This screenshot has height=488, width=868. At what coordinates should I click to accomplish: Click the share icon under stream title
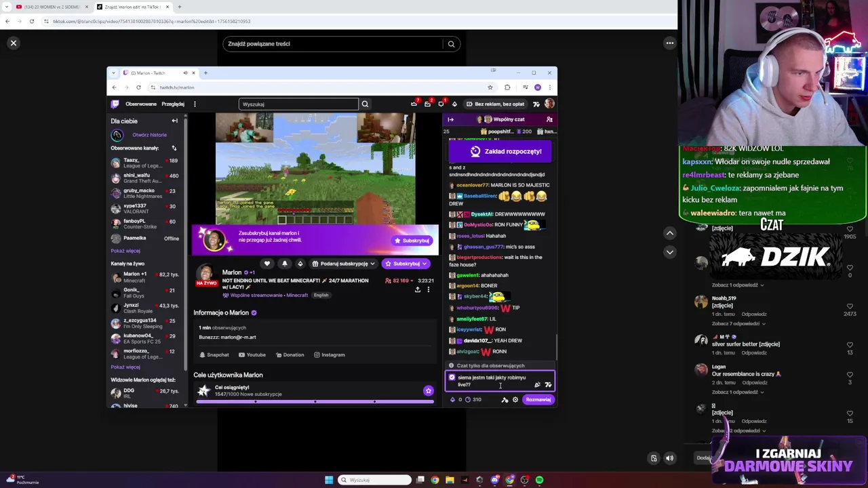click(418, 290)
